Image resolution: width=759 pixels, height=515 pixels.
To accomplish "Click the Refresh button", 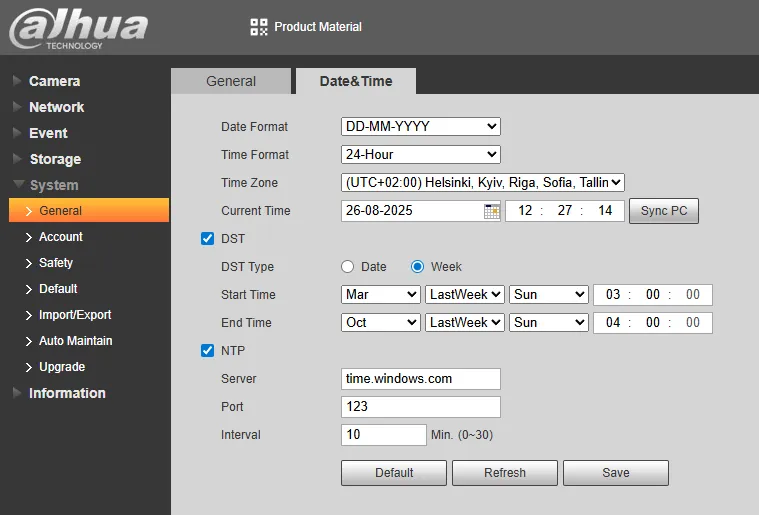I will (x=505, y=473).
